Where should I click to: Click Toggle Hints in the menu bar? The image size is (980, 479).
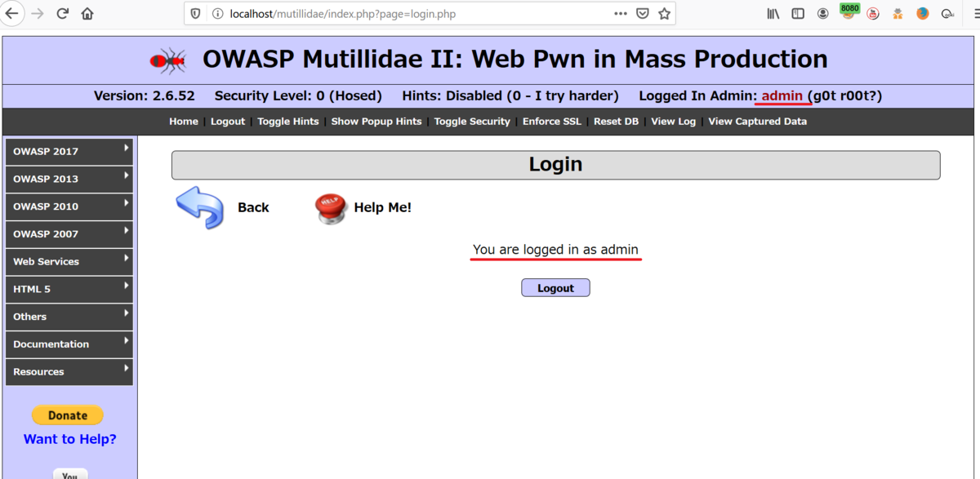click(x=288, y=122)
